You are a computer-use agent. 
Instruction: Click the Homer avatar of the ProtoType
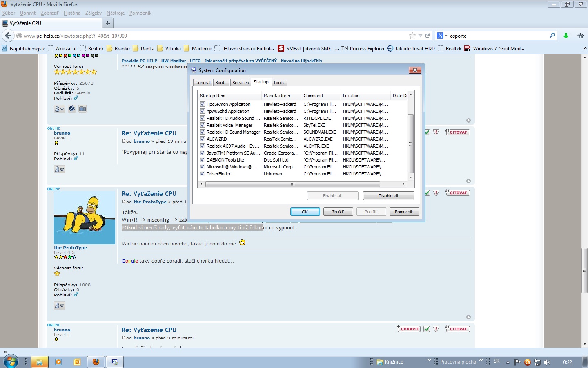[85, 218]
